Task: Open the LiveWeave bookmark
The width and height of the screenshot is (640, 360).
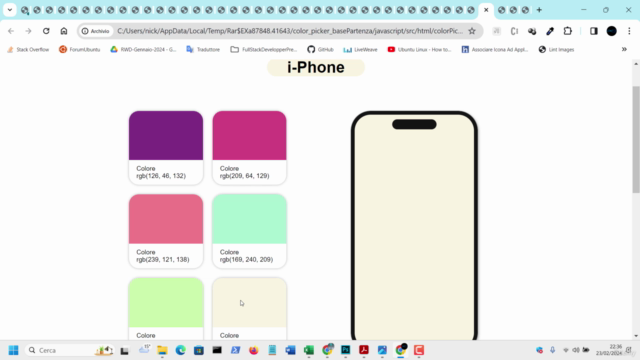Action: (360, 49)
